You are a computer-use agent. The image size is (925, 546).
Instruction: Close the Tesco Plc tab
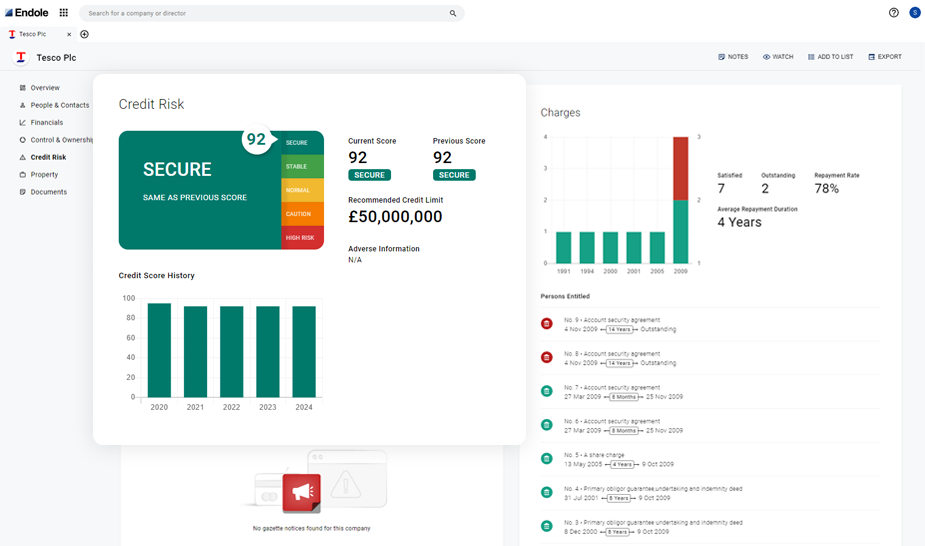tap(69, 34)
